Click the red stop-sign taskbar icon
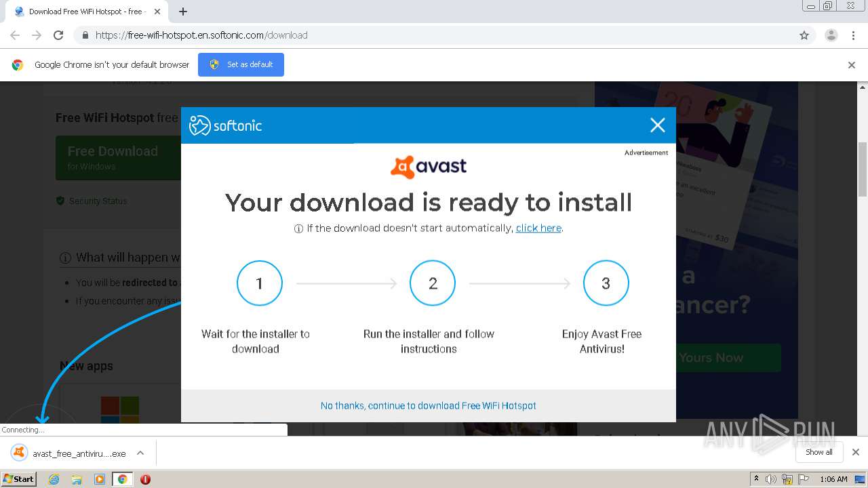 click(x=145, y=479)
